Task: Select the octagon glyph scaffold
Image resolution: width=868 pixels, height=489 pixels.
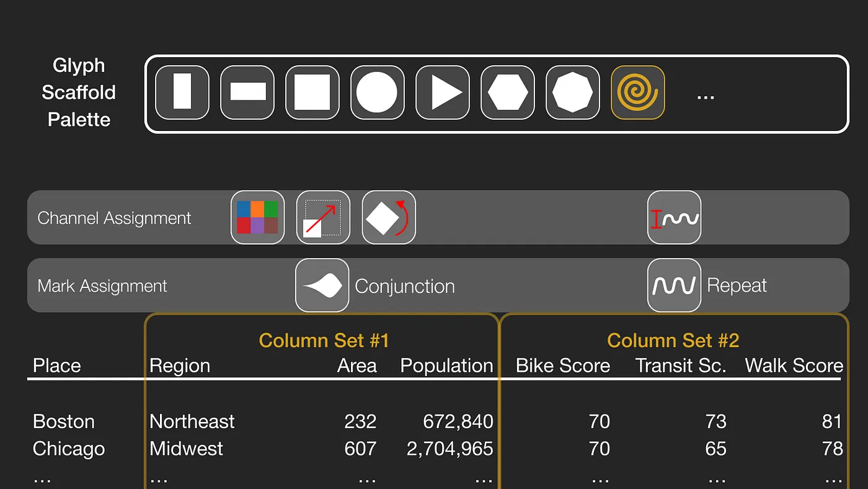Action: (573, 92)
